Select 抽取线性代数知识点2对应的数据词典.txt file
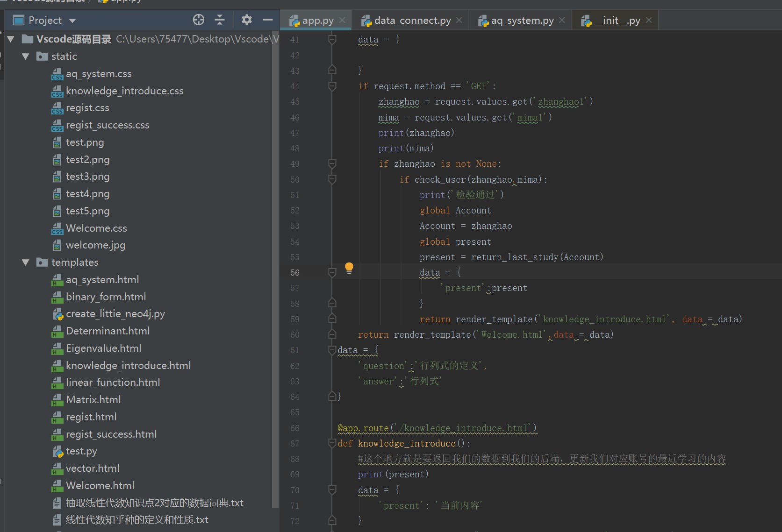Screen dimensions: 782x532 [x=154, y=503]
